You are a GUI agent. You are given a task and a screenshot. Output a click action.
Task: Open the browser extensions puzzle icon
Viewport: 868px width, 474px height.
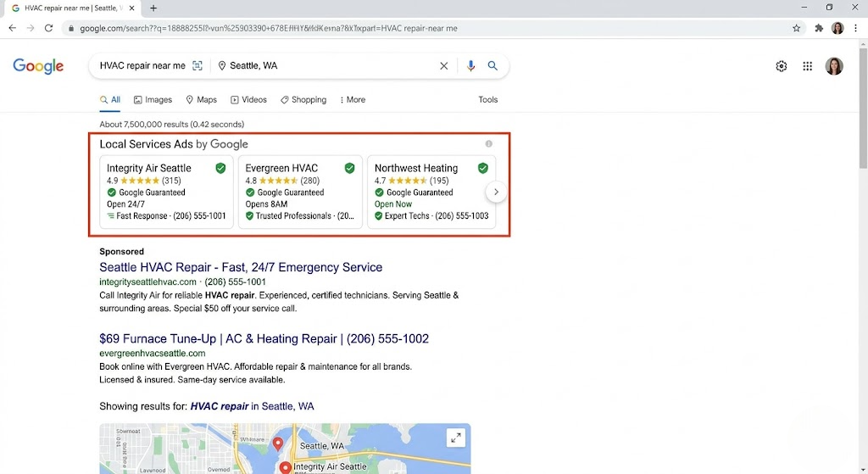tap(819, 28)
